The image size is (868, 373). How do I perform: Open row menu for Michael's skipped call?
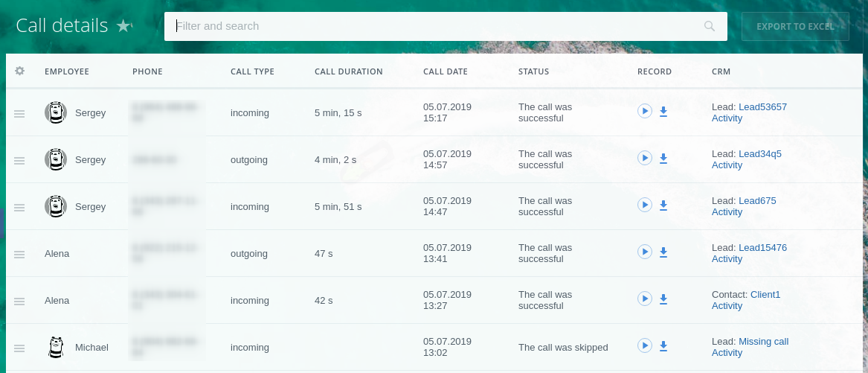pos(19,348)
